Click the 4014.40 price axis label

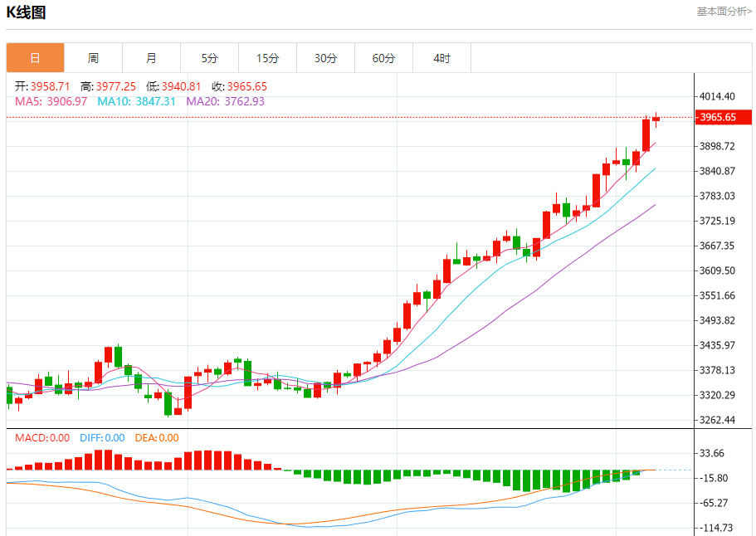point(718,96)
